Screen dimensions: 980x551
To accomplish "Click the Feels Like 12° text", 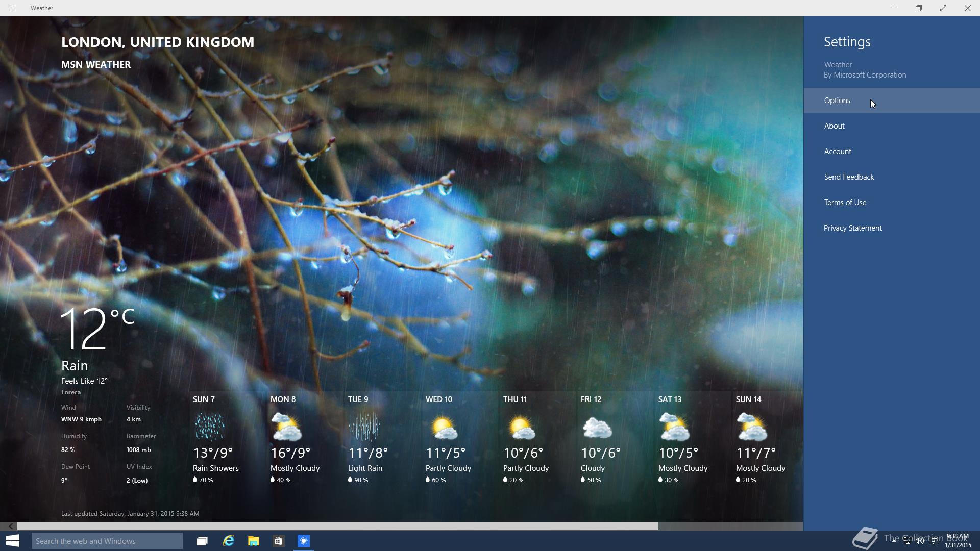I will tap(84, 381).
